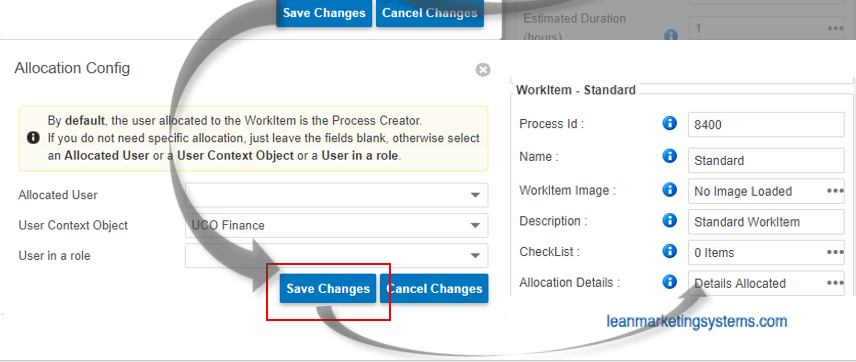Click info icon next to CheckList
Image resolution: width=856 pixels, height=362 pixels.
(669, 251)
